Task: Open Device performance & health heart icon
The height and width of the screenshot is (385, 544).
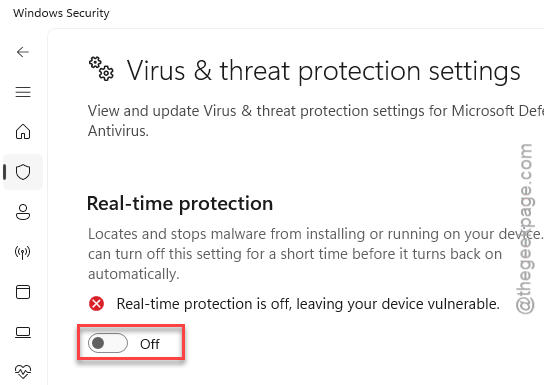Action: [x=23, y=372]
